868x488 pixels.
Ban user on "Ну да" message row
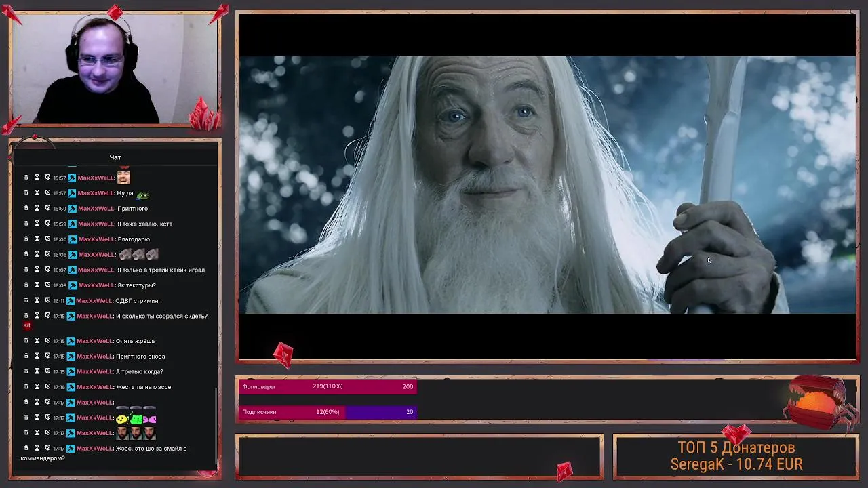[x=47, y=193]
